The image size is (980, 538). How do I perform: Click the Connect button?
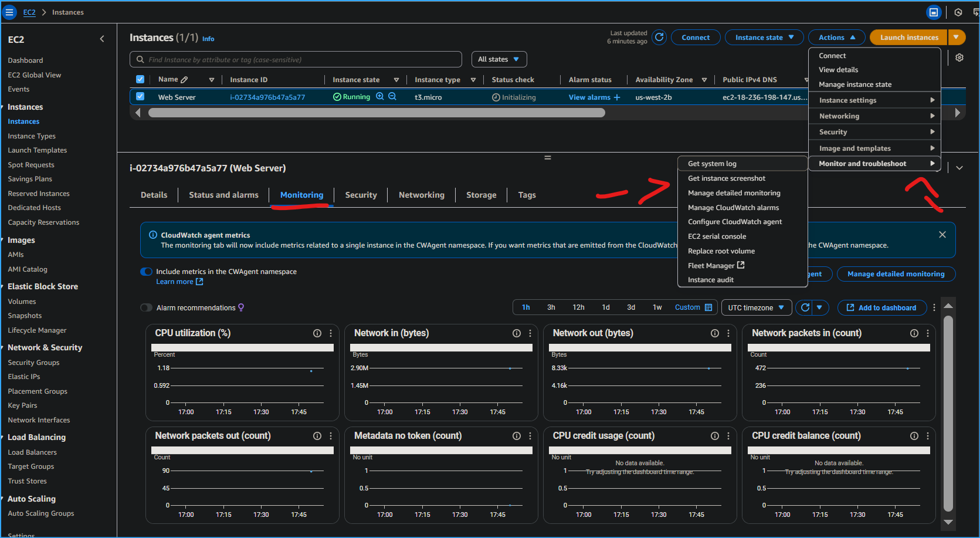(696, 37)
